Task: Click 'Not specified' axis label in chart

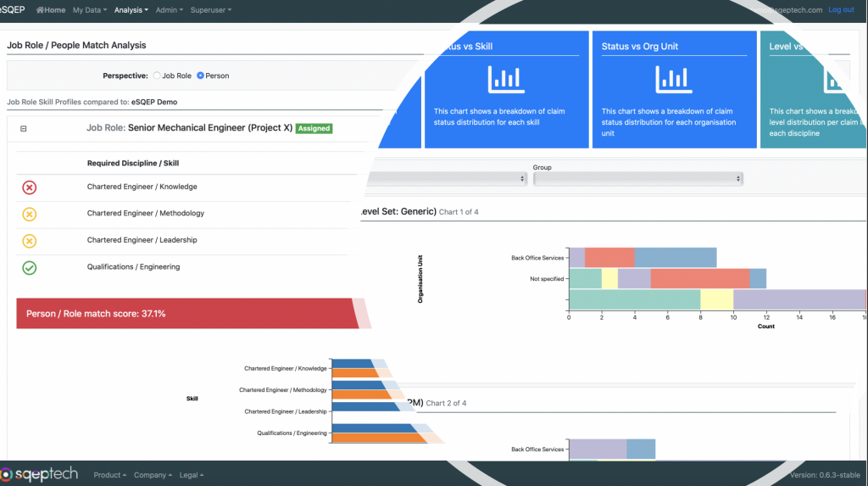Action: coord(547,279)
